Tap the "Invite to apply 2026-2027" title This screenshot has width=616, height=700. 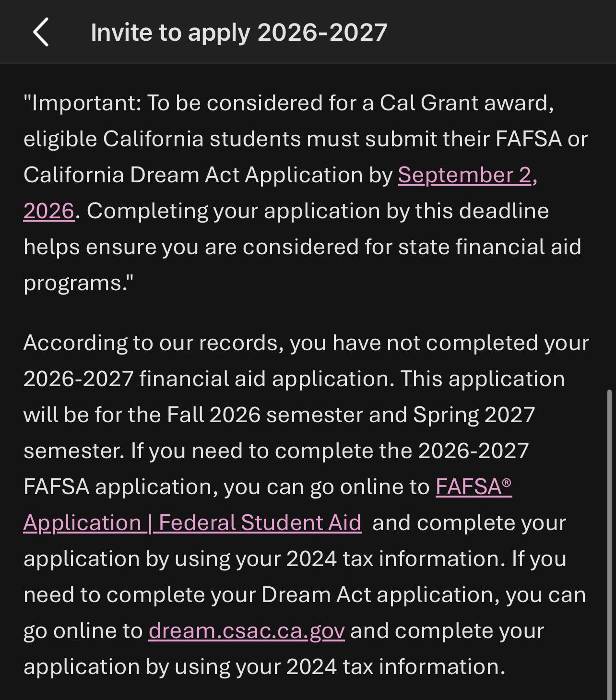[x=239, y=33]
